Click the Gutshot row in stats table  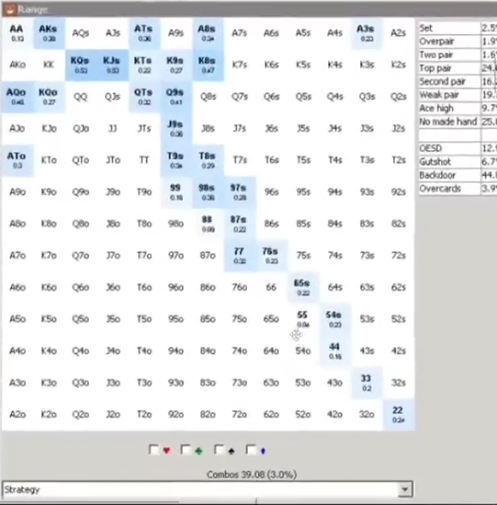tap(458, 162)
